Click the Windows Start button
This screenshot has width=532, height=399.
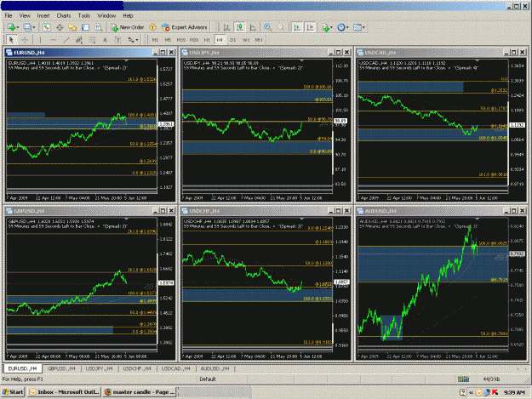[13, 392]
